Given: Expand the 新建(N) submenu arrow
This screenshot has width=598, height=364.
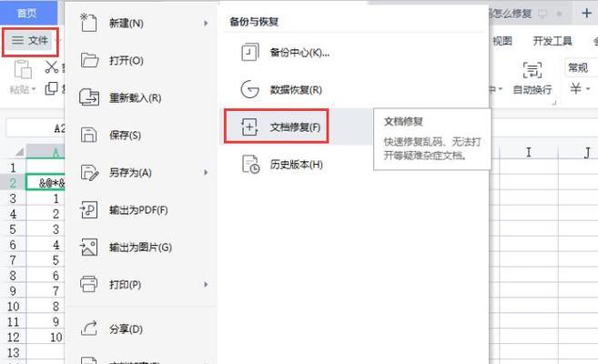Looking at the screenshot, I should (x=206, y=24).
